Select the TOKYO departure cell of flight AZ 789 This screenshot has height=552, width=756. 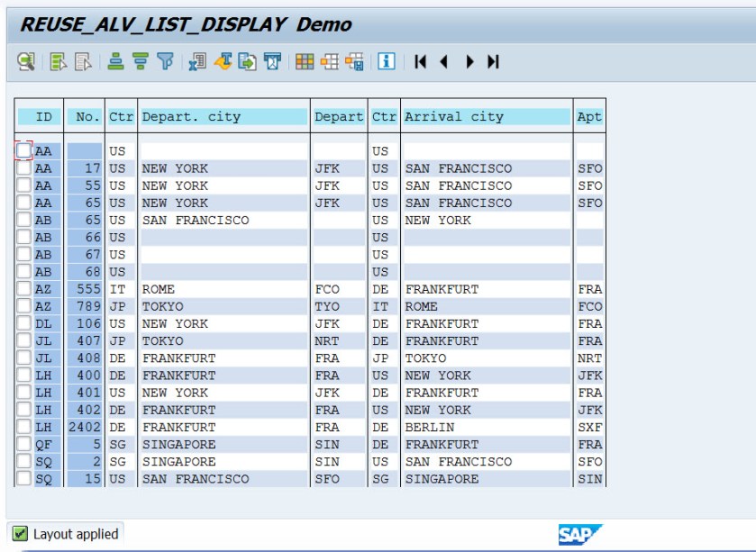[x=163, y=306]
